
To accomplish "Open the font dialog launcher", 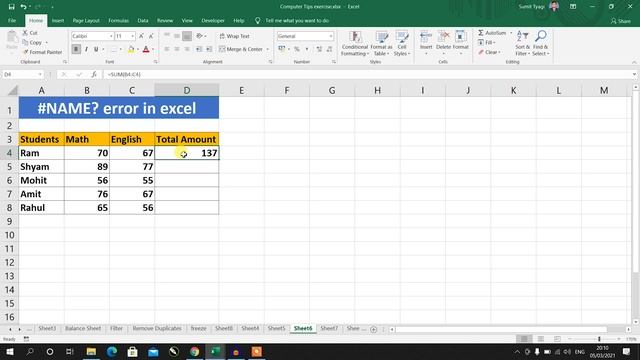I will coord(156,62).
